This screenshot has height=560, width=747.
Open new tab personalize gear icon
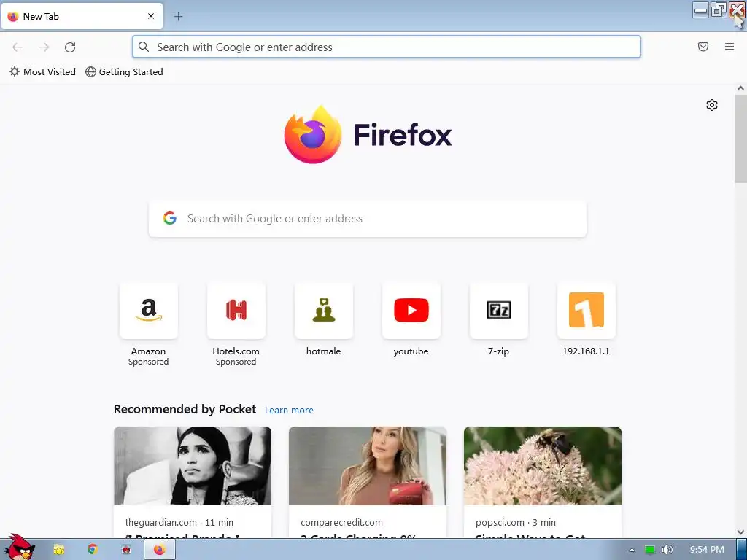click(712, 105)
